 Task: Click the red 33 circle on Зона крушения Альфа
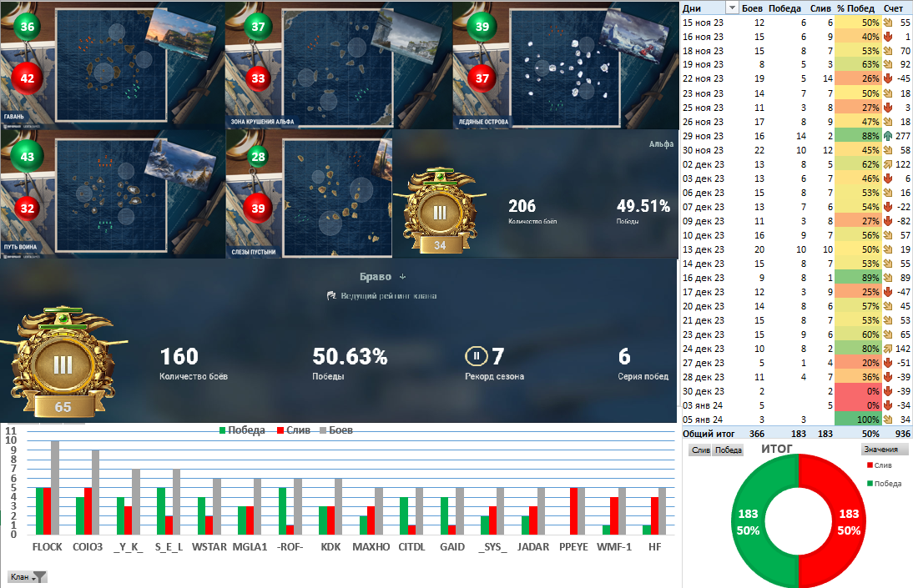258,78
